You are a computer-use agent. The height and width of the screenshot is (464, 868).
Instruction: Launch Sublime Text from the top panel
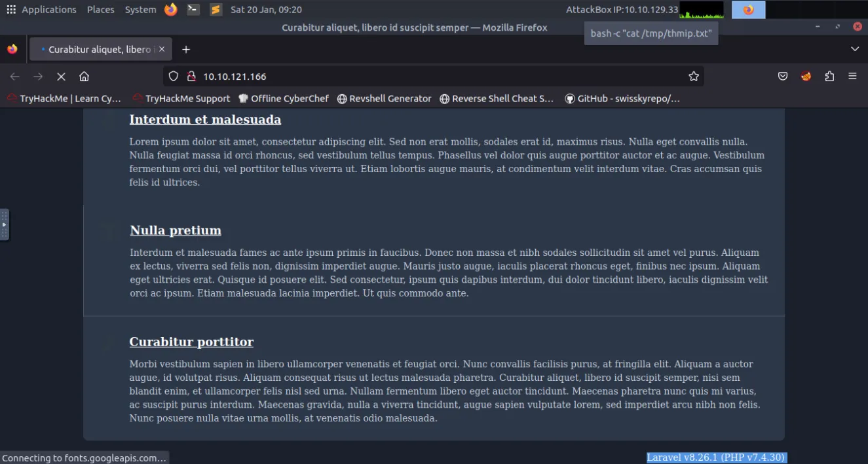[x=216, y=9]
